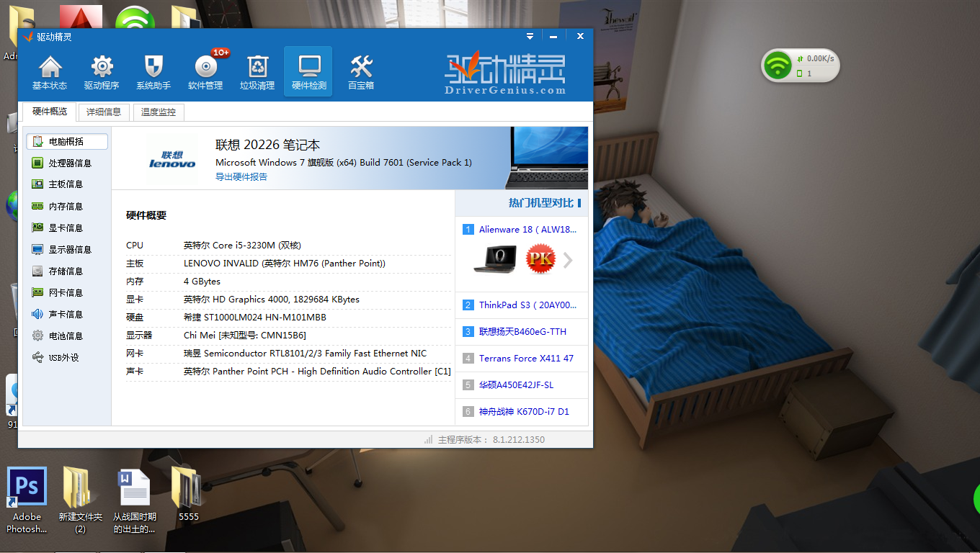The image size is (980, 553).
Task: Click the 显卡 value HD Graphics 4000
Action: 272,300
